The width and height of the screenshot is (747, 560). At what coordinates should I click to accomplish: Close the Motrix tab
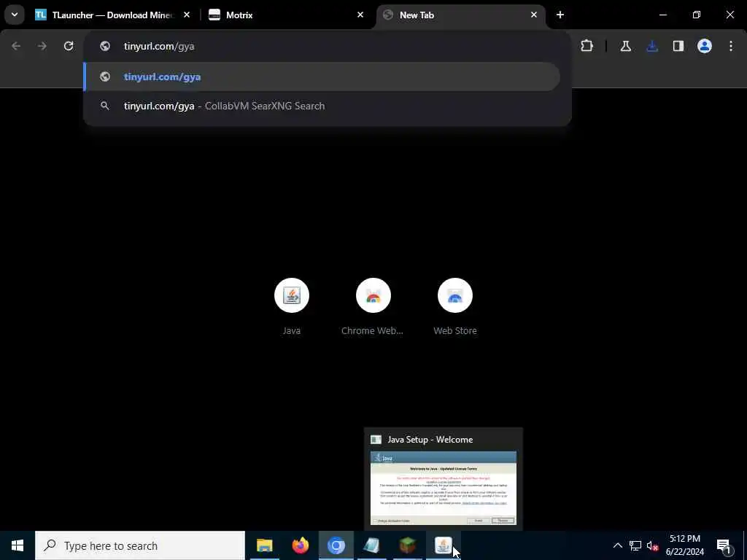point(360,15)
